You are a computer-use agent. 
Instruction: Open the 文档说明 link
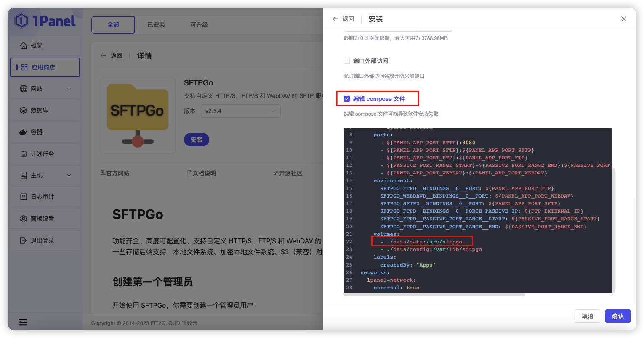pos(202,173)
